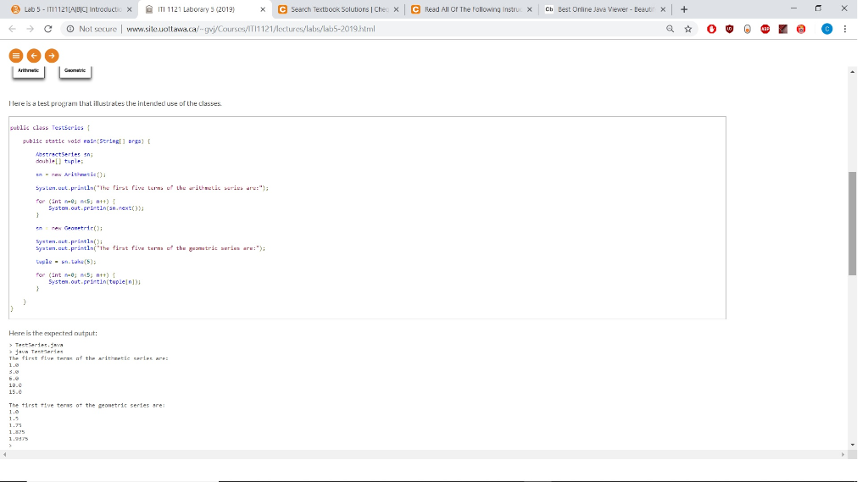The height and width of the screenshot is (482, 868).
Task: Click browser back arrow
Action: coord(12,29)
